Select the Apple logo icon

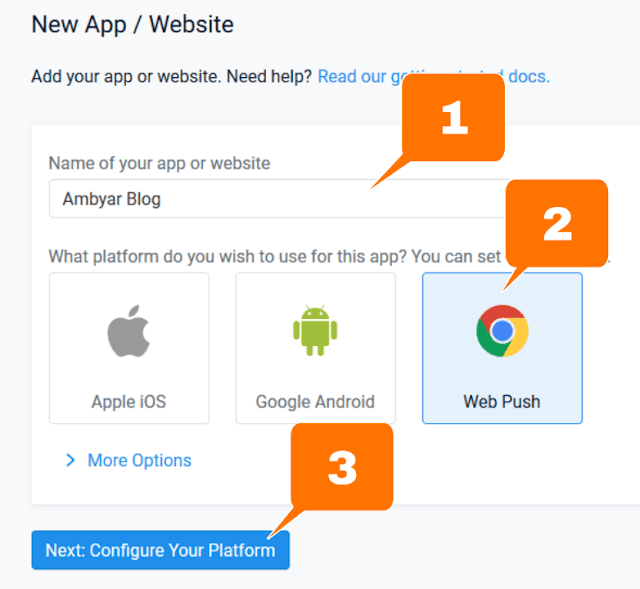[129, 331]
